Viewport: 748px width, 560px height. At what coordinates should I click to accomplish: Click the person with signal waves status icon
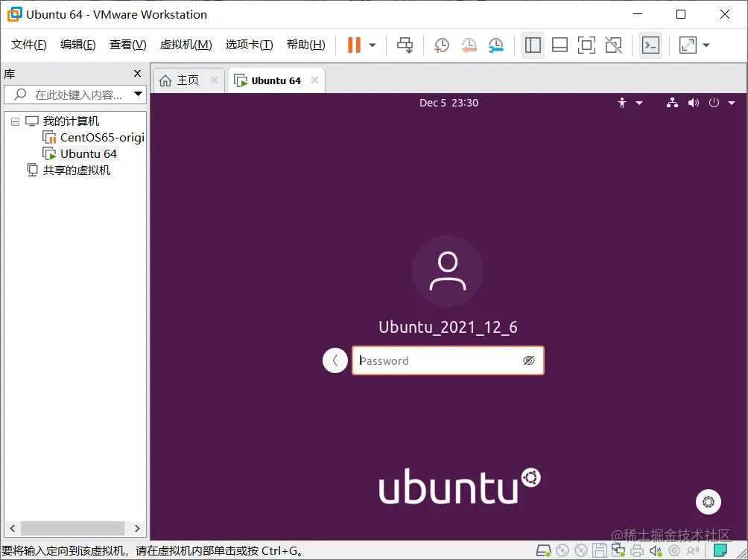(x=693, y=551)
